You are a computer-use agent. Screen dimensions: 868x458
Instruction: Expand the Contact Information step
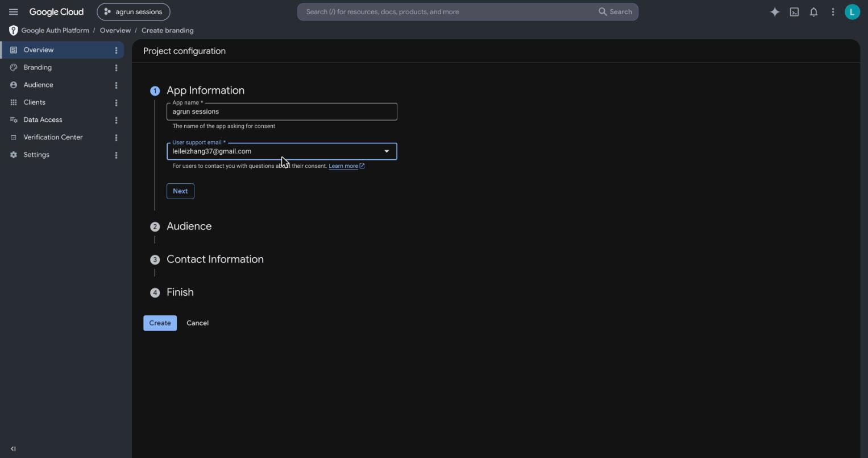coord(215,259)
